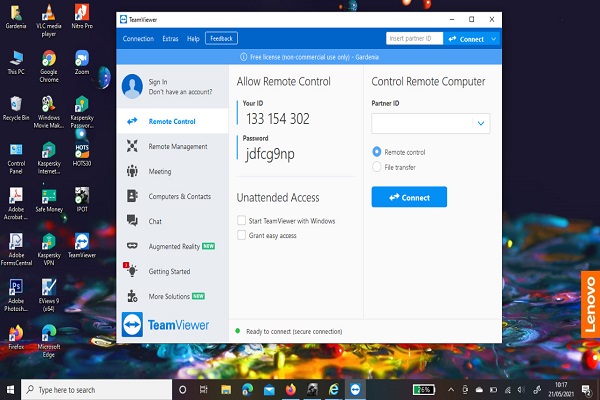The height and width of the screenshot is (400, 600).
Task: Click Your ID number 133 154 302
Action: pyautogui.click(x=278, y=119)
